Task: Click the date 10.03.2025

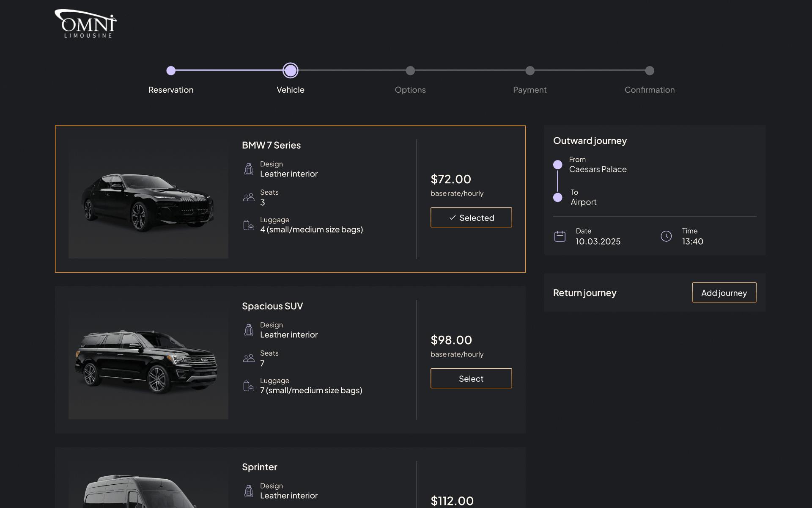Action: pos(598,241)
